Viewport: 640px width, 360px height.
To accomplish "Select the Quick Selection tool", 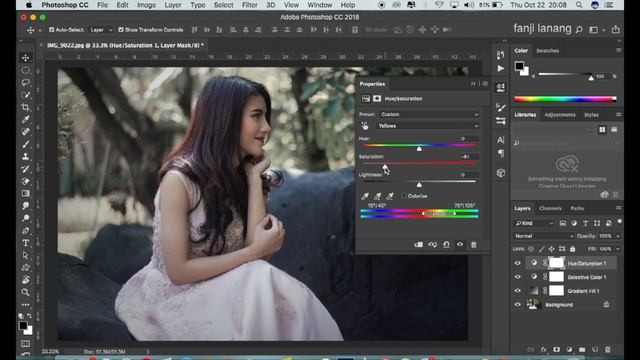I will pyautogui.click(x=26, y=95).
